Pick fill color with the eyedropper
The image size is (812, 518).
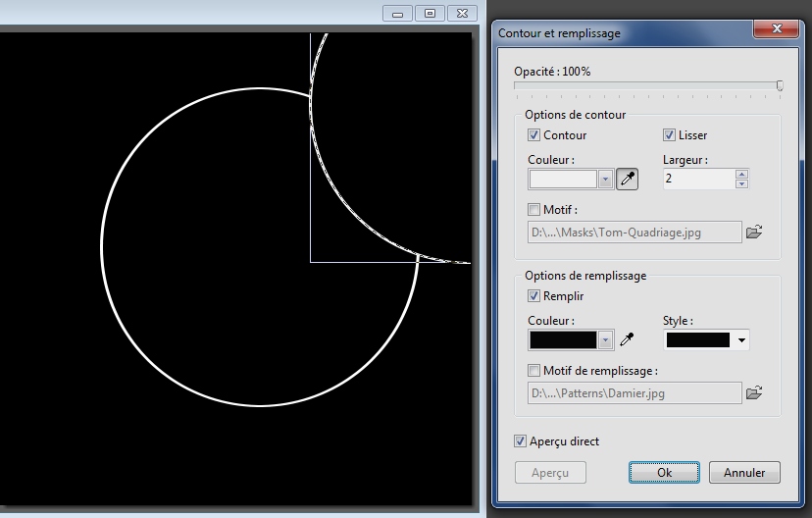627,339
